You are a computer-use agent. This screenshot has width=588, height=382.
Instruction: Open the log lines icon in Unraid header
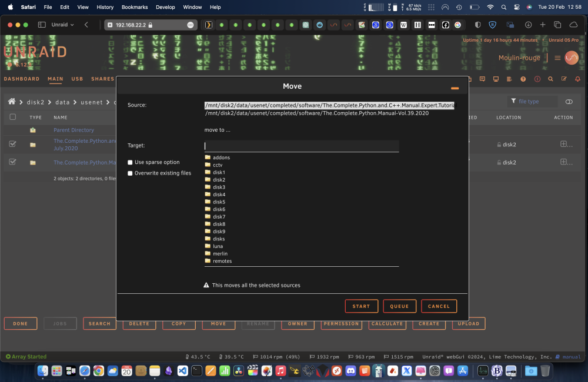coord(509,79)
